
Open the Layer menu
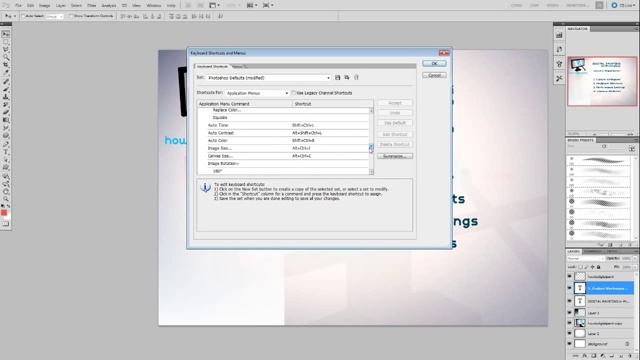[60, 6]
